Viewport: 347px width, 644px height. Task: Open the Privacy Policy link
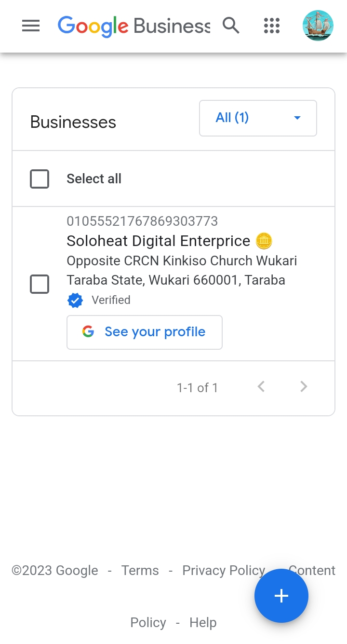click(x=224, y=571)
